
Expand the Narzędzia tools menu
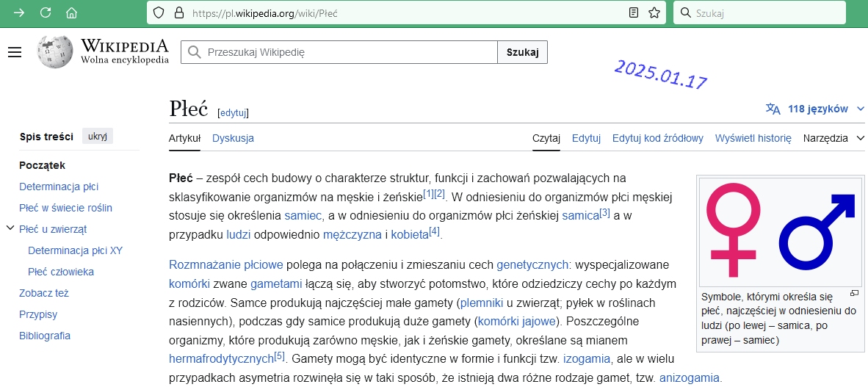pos(833,138)
